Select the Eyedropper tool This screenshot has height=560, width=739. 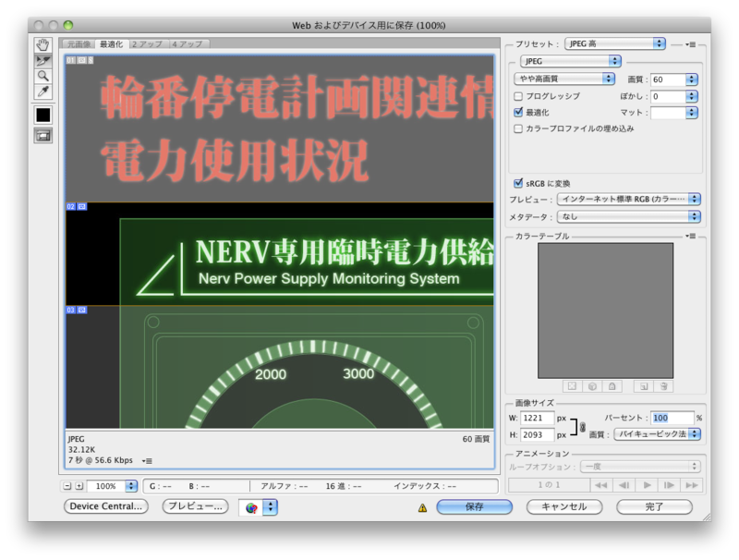coord(42,91)
